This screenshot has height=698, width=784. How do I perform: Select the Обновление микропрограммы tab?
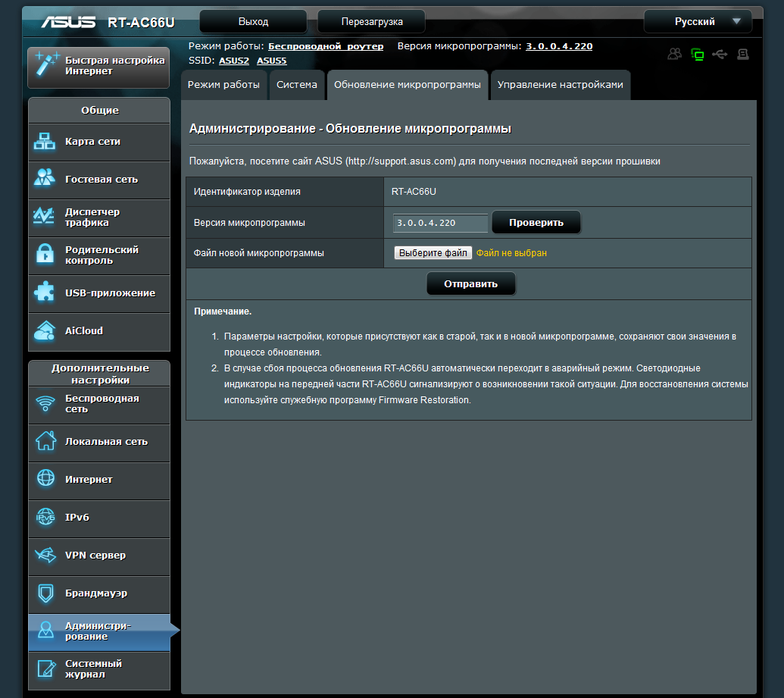pos(408,85)
